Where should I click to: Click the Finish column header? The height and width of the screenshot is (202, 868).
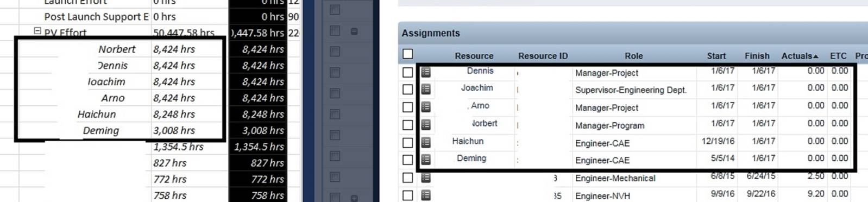pos(757,56)
